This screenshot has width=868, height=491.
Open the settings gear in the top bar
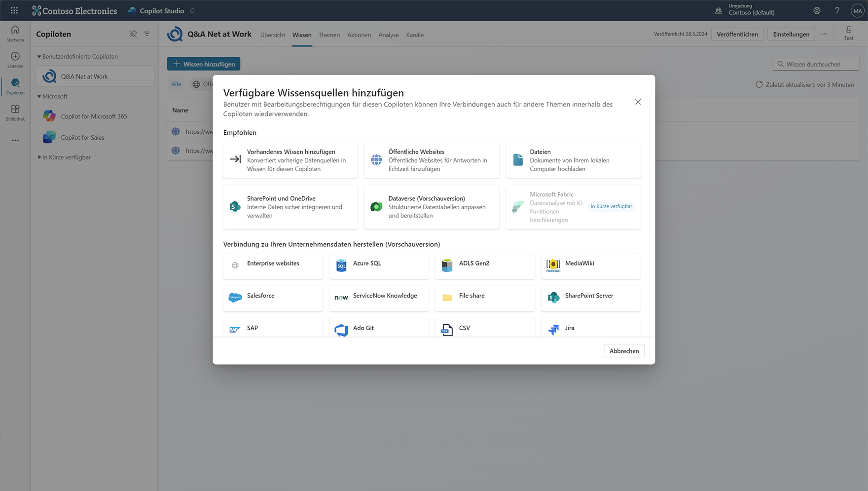[x=817, y=10]
